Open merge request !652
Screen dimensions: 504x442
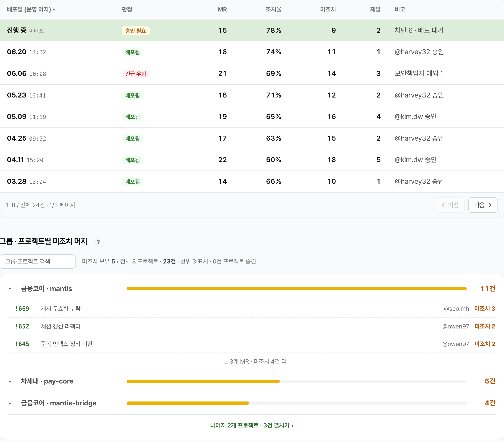tap(22, 327)
